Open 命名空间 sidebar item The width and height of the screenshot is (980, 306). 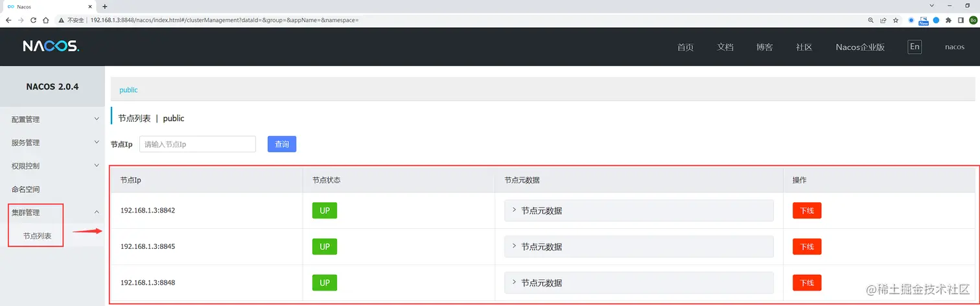pos(52,189)
